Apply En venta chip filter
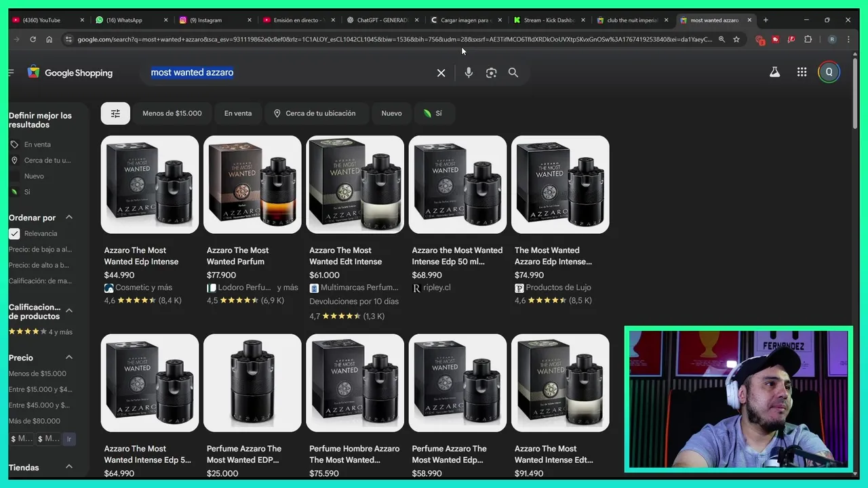Image resolution: width=868 pixels, height=488 pixels. 238,113
